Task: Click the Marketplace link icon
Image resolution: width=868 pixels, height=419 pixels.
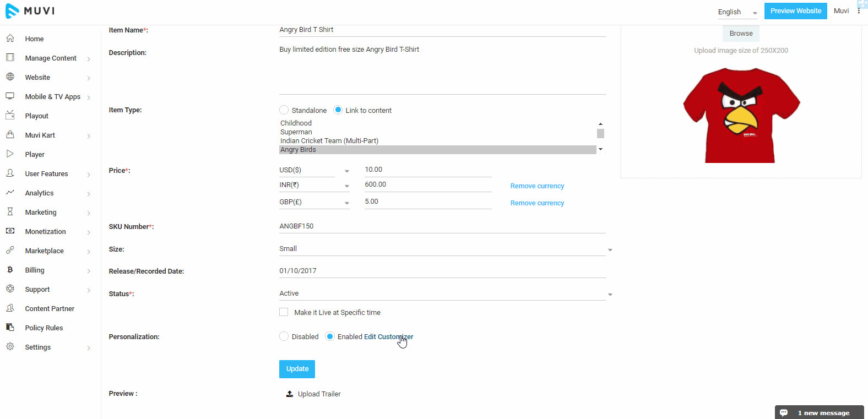Action: coord(10,250)
